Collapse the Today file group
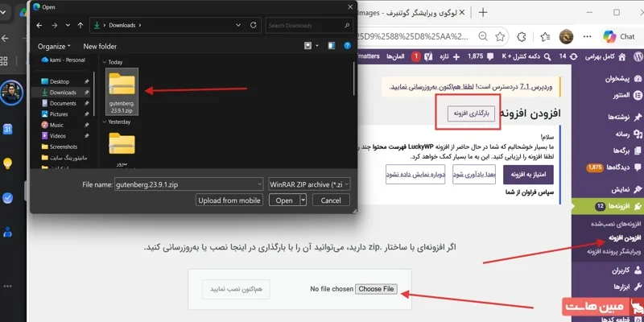644x322 pixels. coord(105,63)
